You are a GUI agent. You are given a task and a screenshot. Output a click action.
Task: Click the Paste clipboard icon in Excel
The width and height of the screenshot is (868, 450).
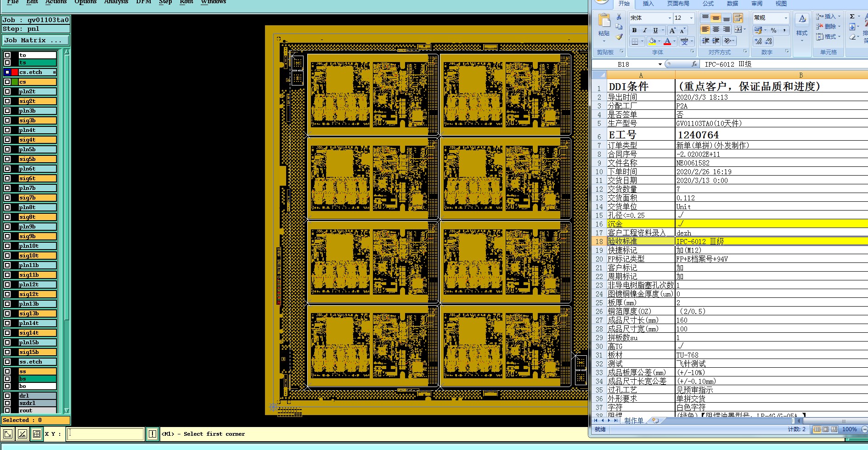604,20
